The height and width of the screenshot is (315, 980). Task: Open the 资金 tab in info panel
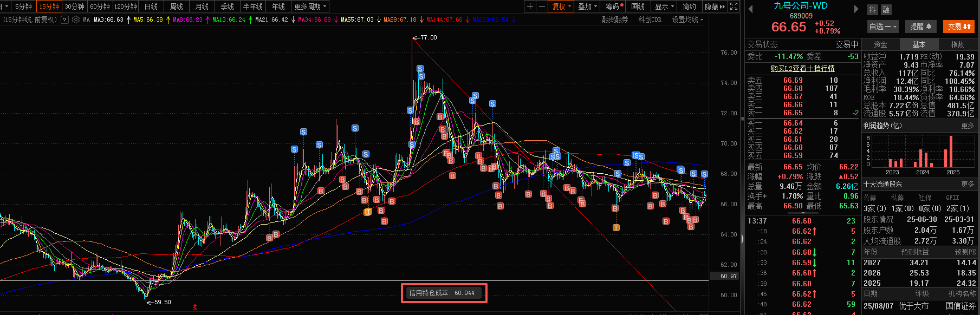(880, 44)
